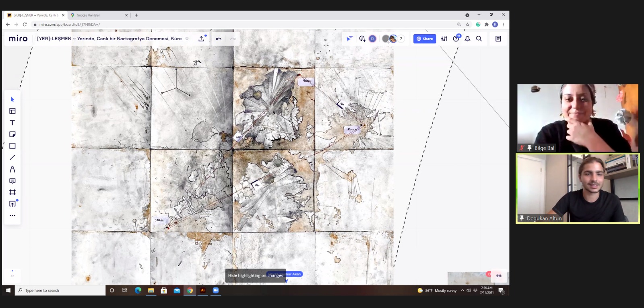Open Zoom from the taskbar
The height and width of the screenshot is (308, 644).
coord(216,290)
